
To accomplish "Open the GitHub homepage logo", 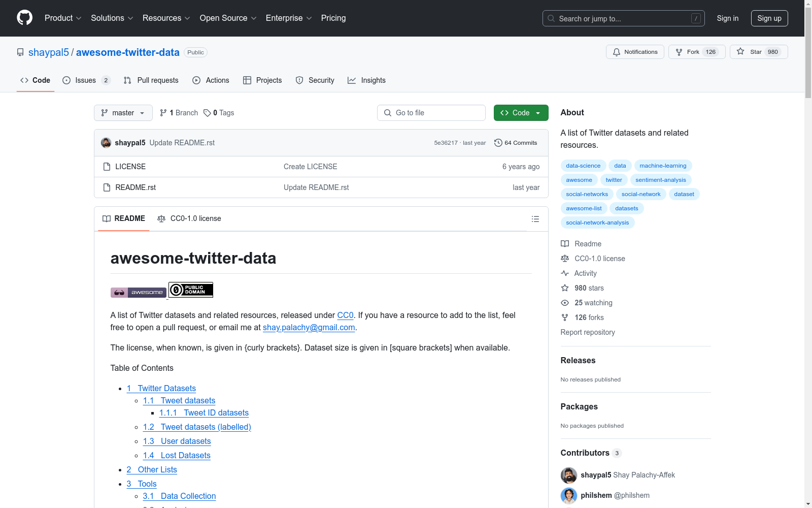I will pos(24,18).
